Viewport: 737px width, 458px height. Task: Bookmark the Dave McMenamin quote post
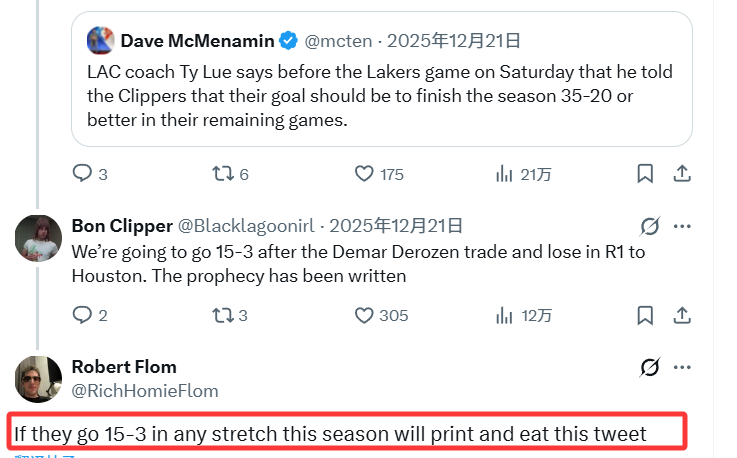click(646, 173)
